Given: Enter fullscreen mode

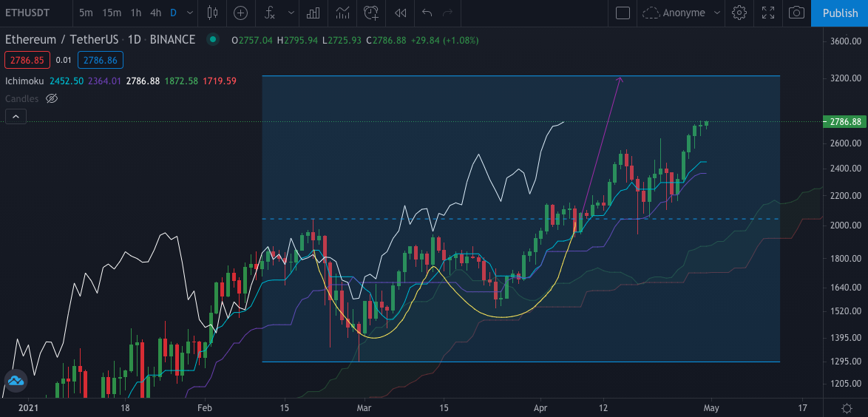Looking at the screenshot, I should tap(768, 13).
